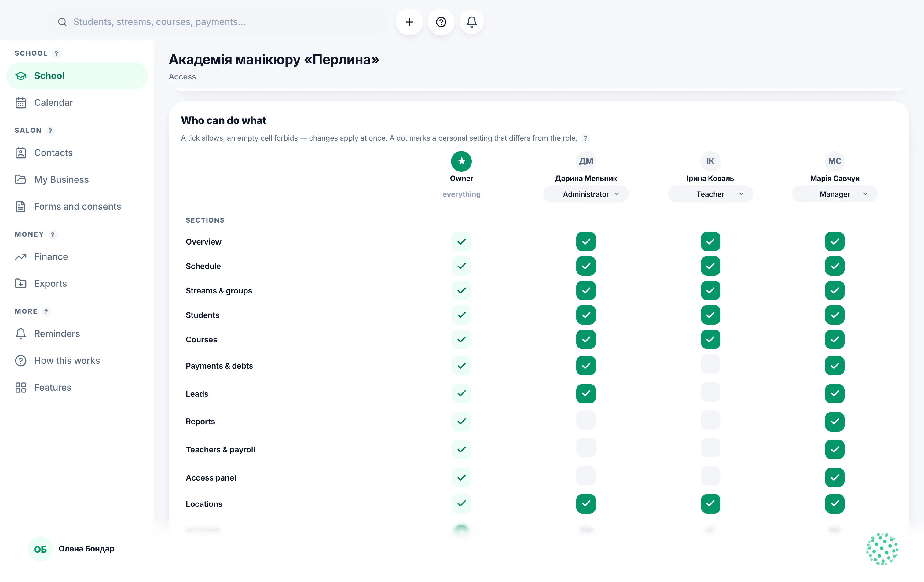Open the help question-mark icon in header
The height and width of the screenshot is (582, 924).
pos(441,22)
